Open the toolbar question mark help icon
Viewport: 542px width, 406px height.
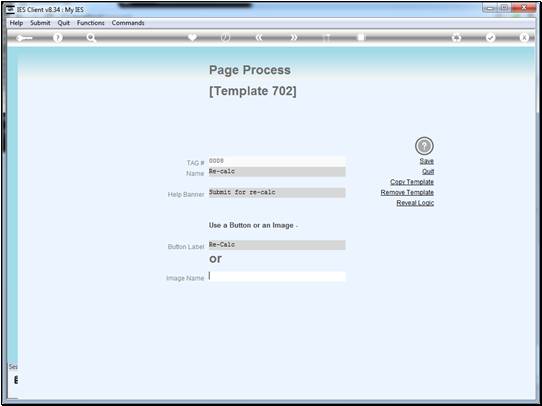58,38
